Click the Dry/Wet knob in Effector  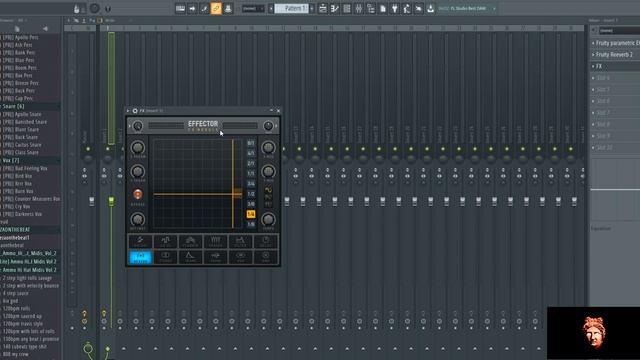pos(138,220)
